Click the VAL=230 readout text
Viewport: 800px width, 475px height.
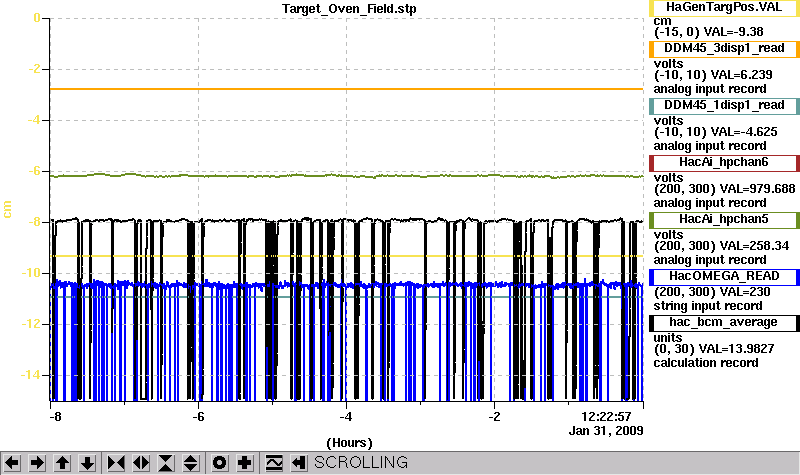(x=745, y=292)
